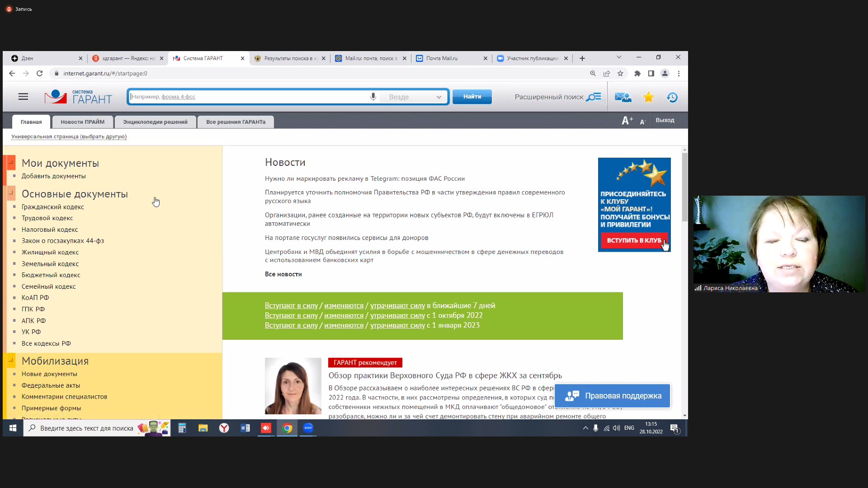The width and height of the screenshot is (868, 488).
Task: Open УК РФ document
Action: point(31,332)
